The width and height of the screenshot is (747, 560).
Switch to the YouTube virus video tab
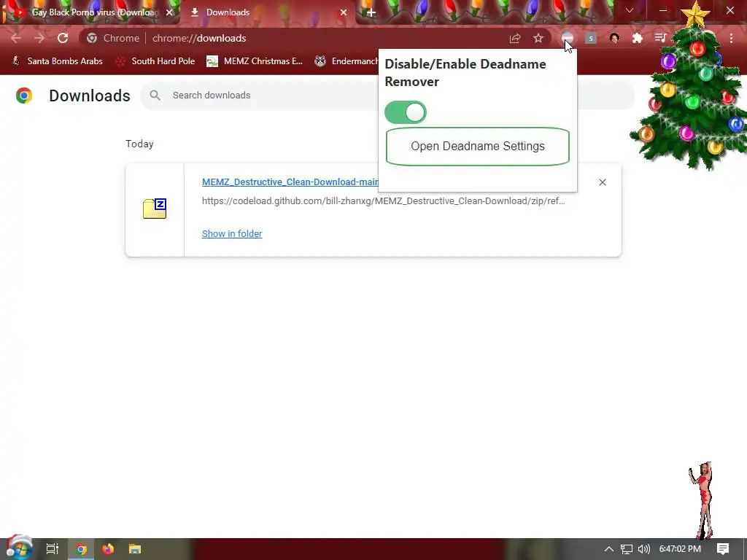[90, 12]
